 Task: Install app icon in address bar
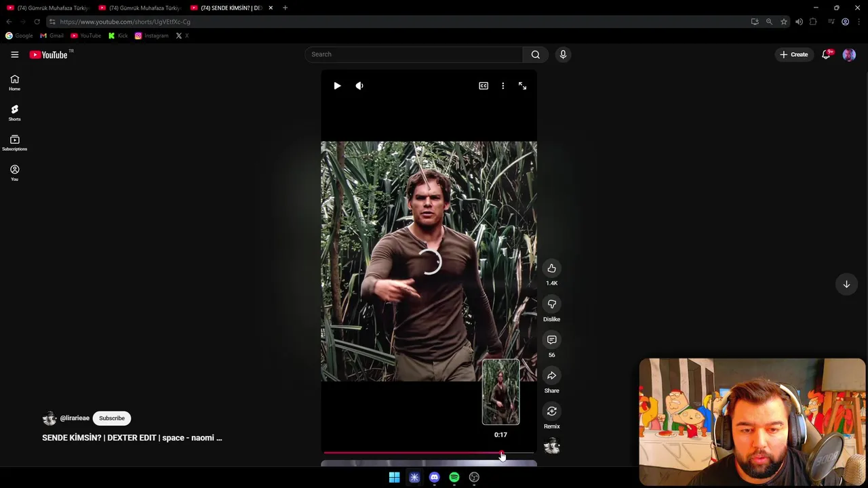[755, 22]
